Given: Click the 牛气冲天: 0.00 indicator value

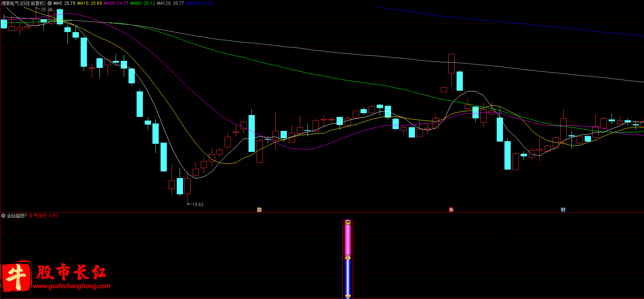Looking at the screenshot, I should [x=43, y=216].
